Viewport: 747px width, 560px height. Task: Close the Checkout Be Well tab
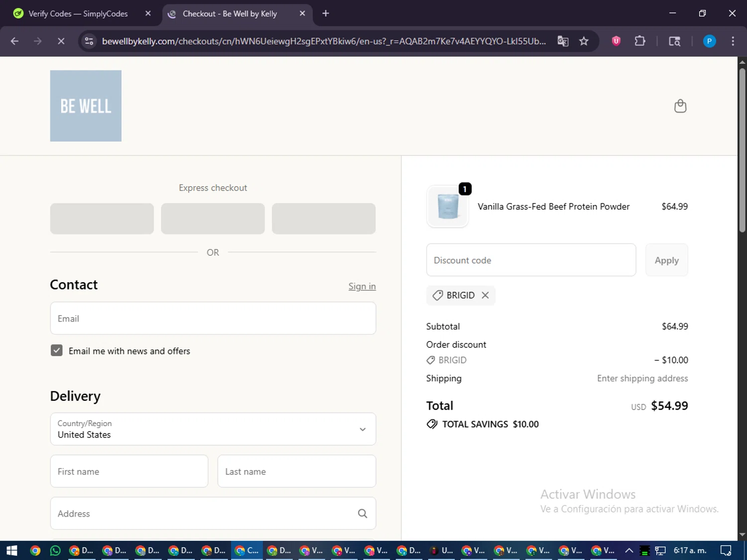(302, 13)
